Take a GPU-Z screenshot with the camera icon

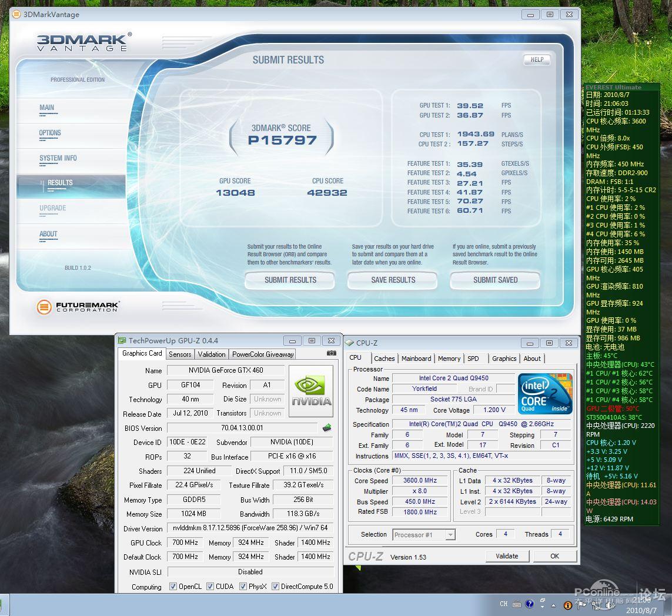(331, 353)
